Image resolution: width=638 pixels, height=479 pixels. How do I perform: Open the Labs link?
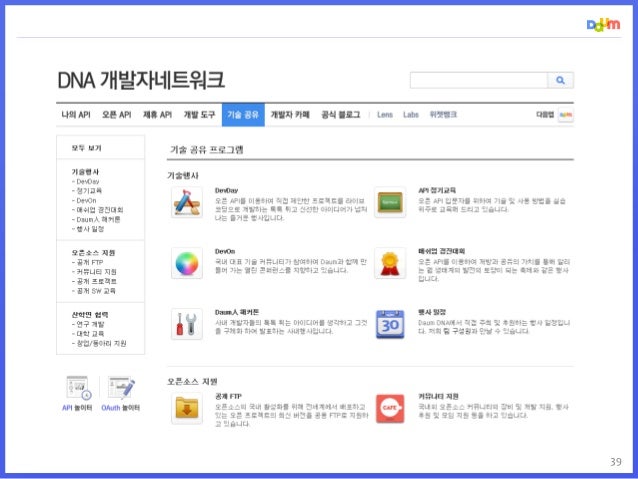411,115
